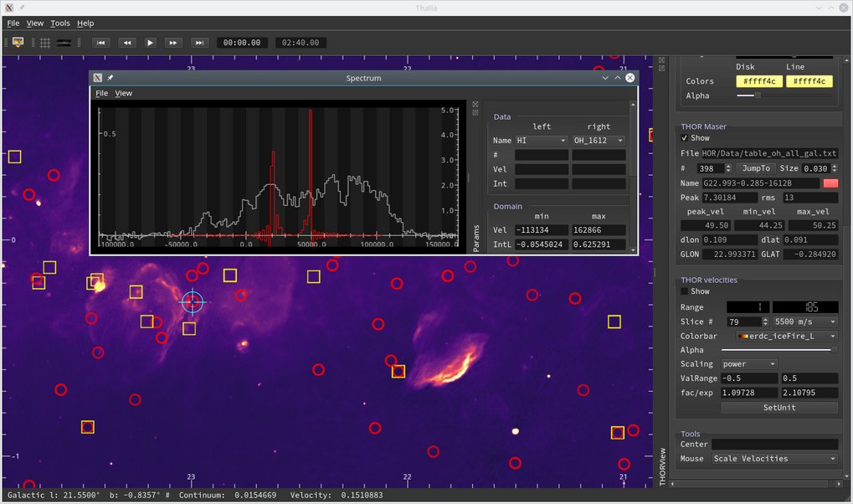Click the JumpTo button
Screen dimensions: 853x504
[756, 168]
